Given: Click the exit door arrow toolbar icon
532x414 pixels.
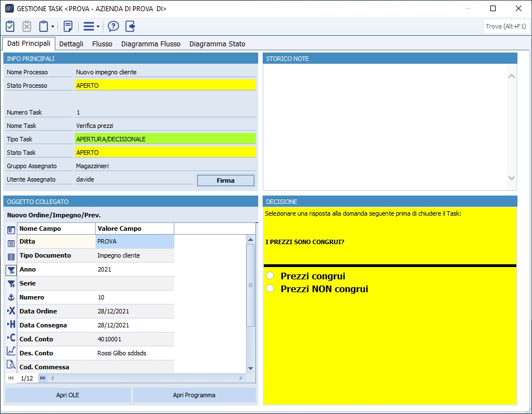Looking at the screenshot, I should coord(130,26).
